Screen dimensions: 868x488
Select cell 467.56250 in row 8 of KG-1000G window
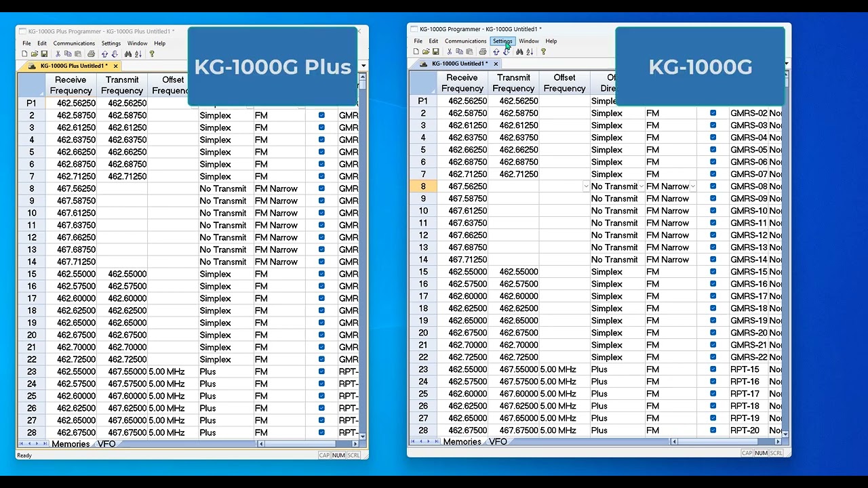point(462,186)
